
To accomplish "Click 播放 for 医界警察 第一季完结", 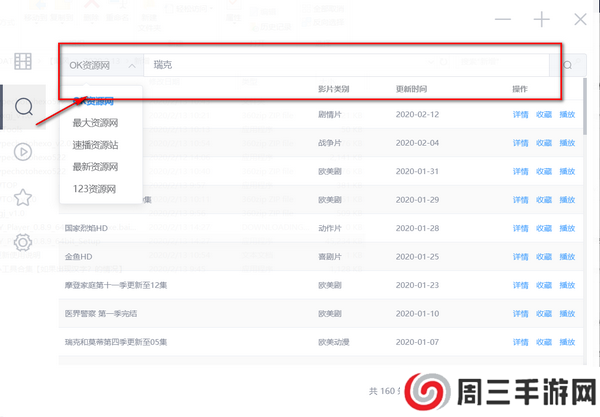I will [x=567, y=314].
